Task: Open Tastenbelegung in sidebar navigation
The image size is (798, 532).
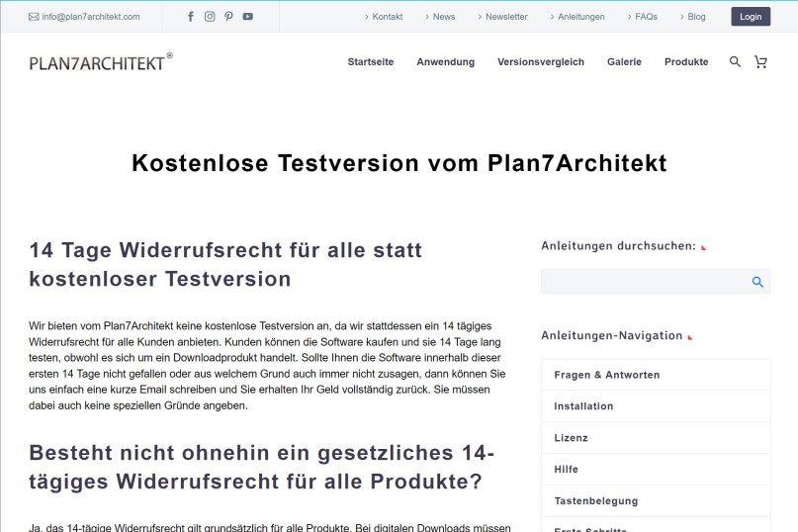Action: [656, 501]
